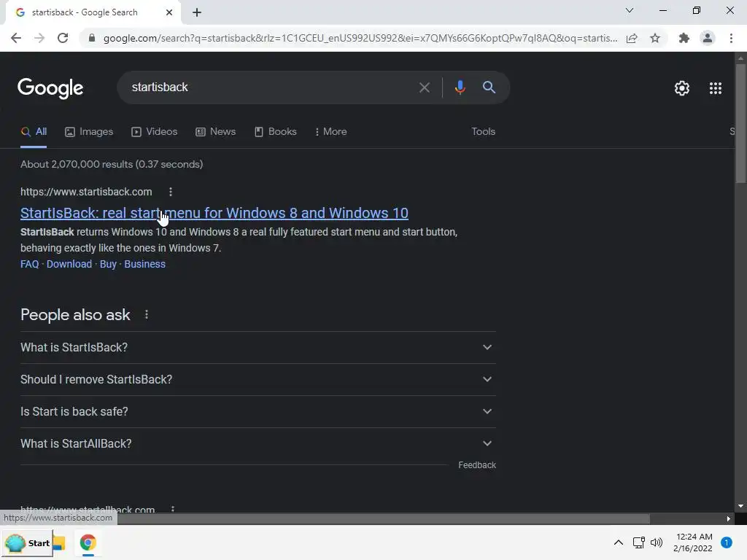
Task: Click the scroll right arrow
Action: click(x=729, y=519)
